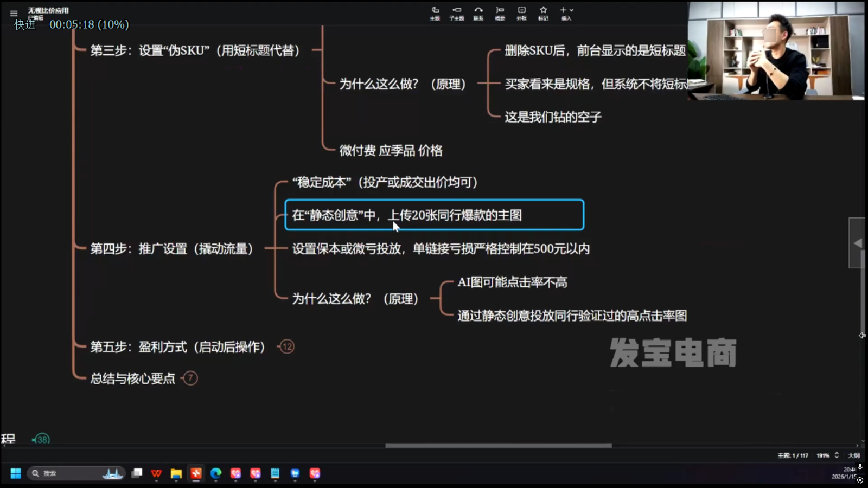Adjust the 191% zoom stepper
The image size is (868, 488).
pos(837,455)
